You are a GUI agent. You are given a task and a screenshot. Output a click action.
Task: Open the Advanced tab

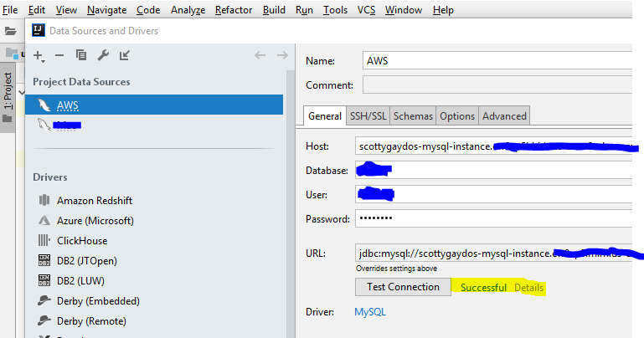[504, 116]
